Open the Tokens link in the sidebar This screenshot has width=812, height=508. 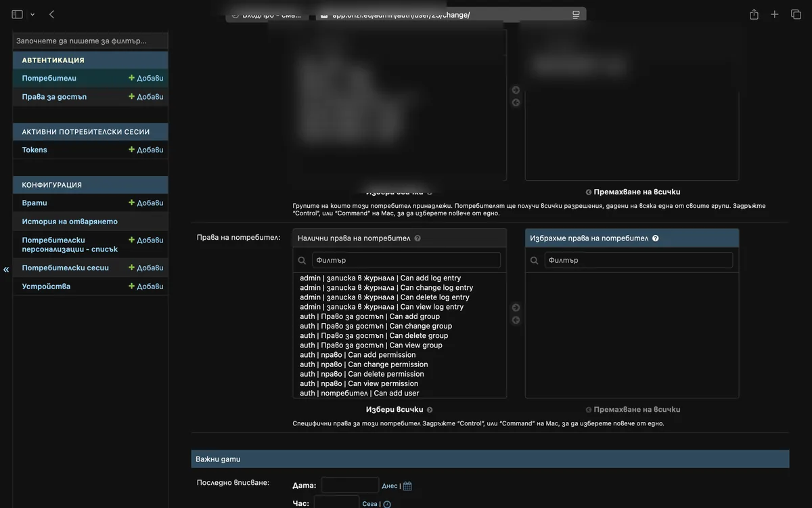tap(35, 150)
